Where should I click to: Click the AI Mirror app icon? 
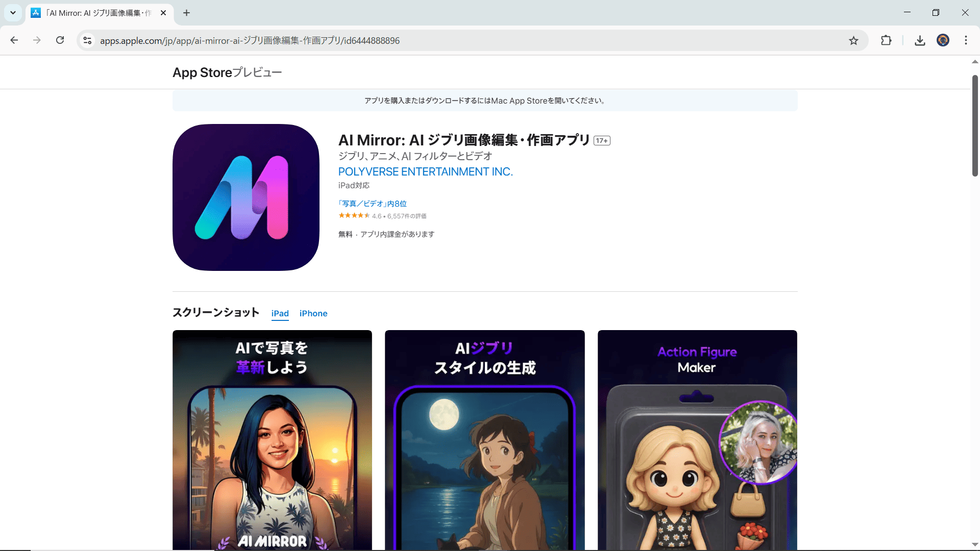pyautogui.click(x=246, y=197)
